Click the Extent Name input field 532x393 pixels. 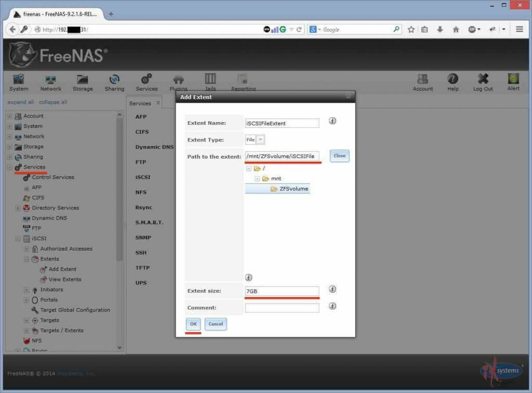pos(282,123)
